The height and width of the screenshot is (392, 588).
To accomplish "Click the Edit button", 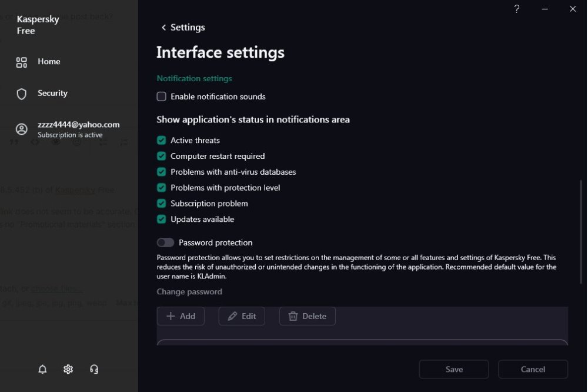I will pyautogui.click(x=242, y=316).
